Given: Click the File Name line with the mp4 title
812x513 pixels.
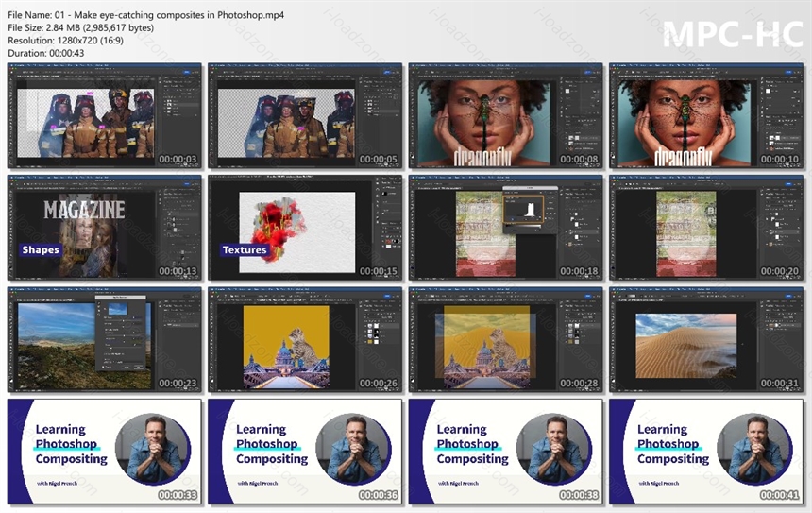Looking at the screenshot, I should [146, 15].
